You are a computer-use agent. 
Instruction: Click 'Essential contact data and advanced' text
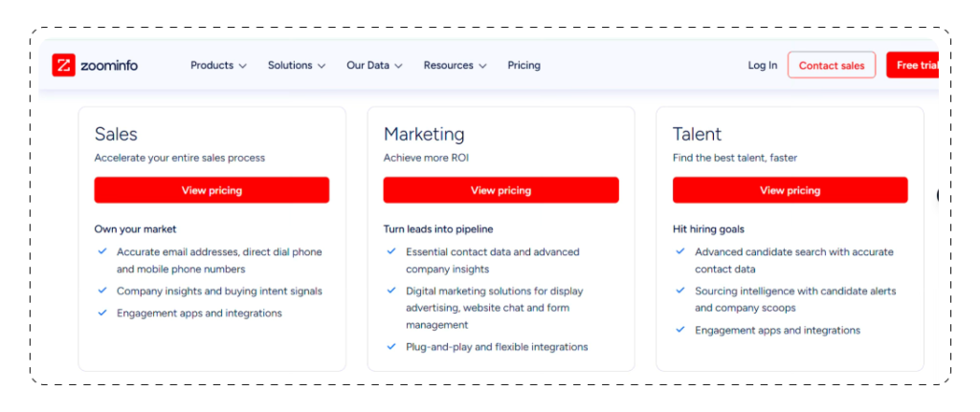tap(493, 252)
